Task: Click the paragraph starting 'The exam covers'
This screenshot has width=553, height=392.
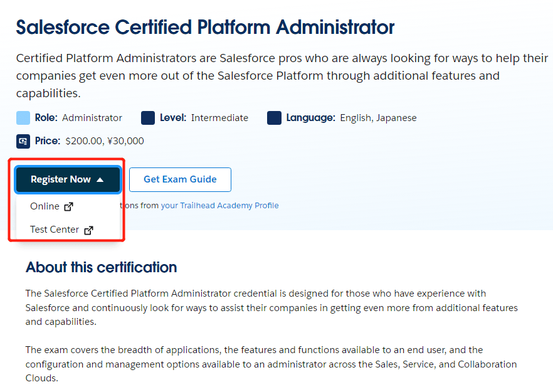Action: click(271, 364)
